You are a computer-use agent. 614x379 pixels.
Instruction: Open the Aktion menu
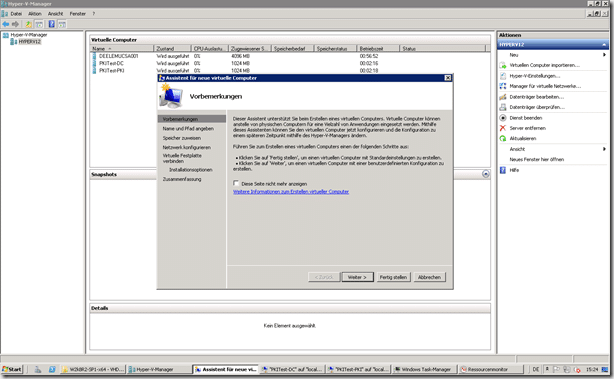tap(35, 14)
